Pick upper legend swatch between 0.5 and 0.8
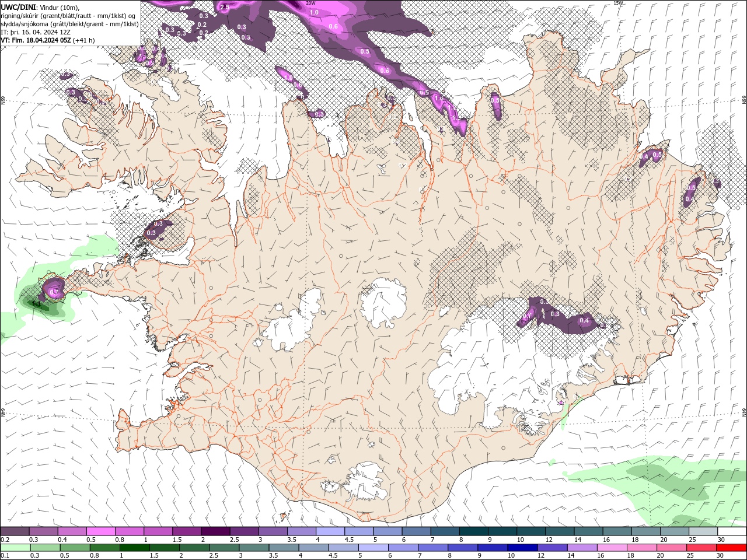The image size is (747, 560). point(100,531)
